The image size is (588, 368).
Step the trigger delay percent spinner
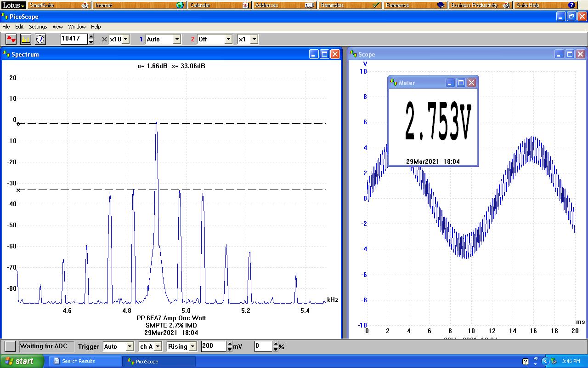coord(276,346)
